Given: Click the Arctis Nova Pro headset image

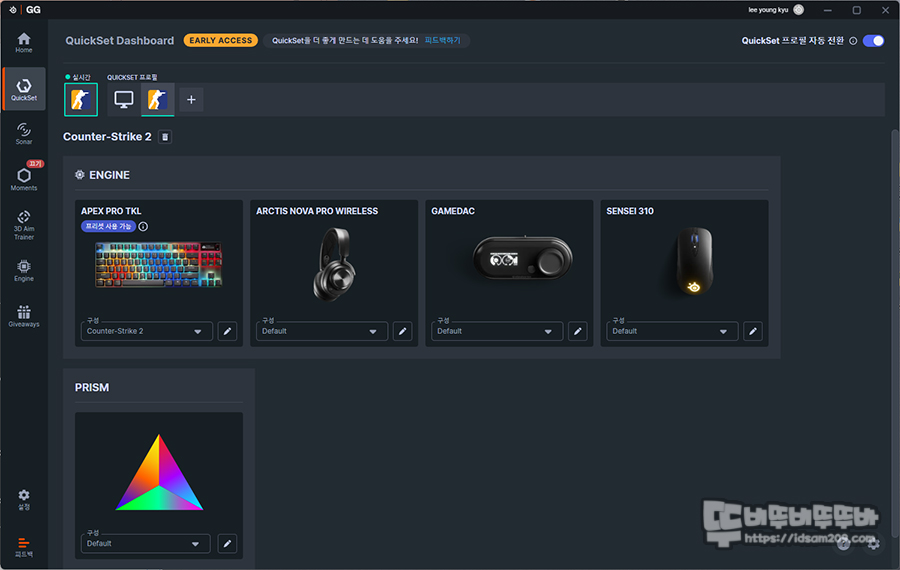Looking at the screenshot, I should click(x=334, y=264).
